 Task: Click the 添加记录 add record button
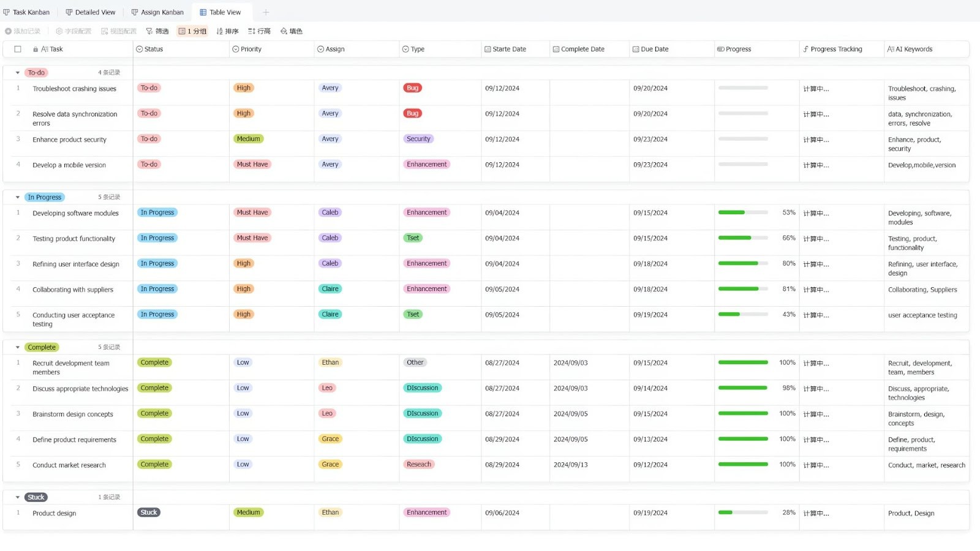pyautogui.click(x=23, y=31)
